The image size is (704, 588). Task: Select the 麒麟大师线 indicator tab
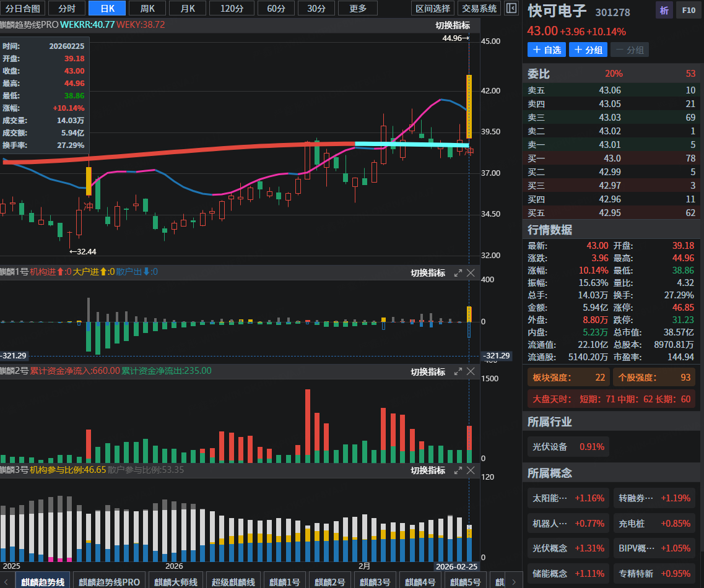pyautogui.click(x=176, y=582)
